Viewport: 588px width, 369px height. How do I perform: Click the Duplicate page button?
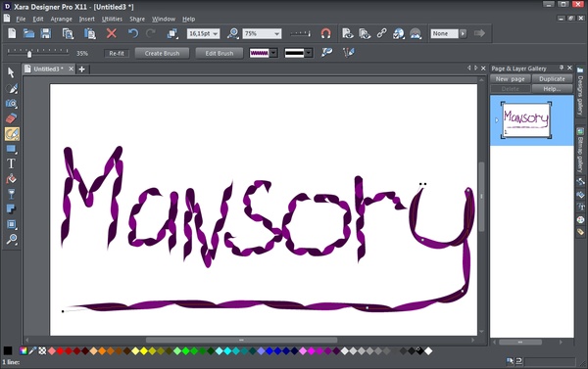coord(552,78)
